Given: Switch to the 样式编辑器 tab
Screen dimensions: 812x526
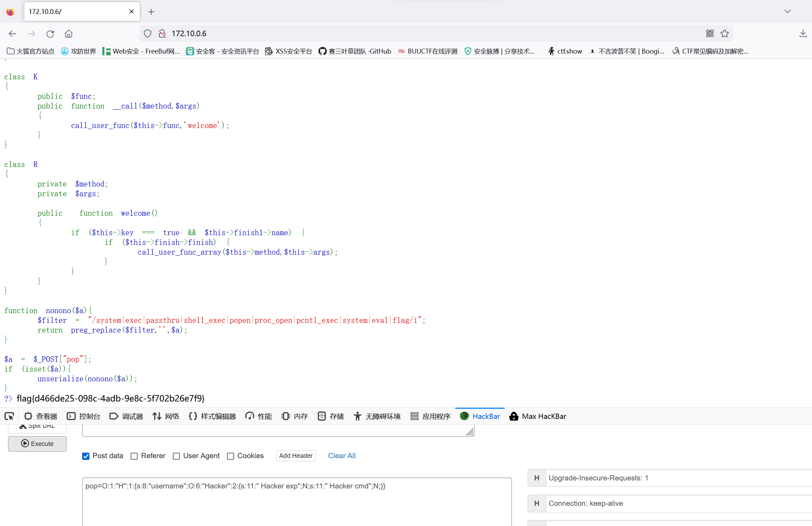Looking at the screenshot, I should coord(212,416).
